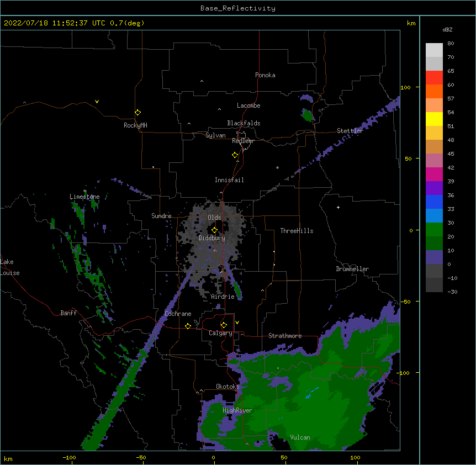The width and height of the screenshot is (476, 465).
Task: Pick the slate purple 0-10 dBZ swatch
Action: tap(434, 257)
